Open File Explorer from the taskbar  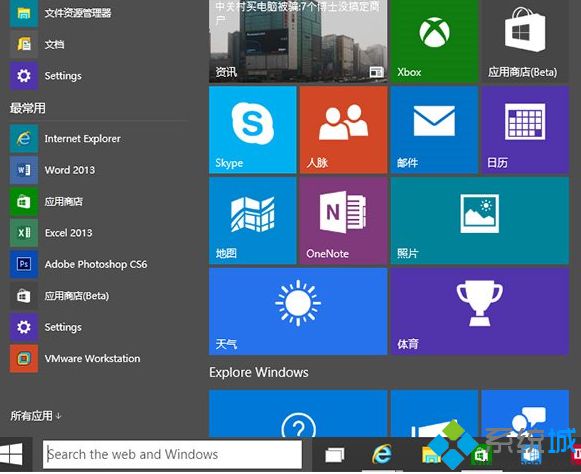pyautogui.click(x=432, y=454)
